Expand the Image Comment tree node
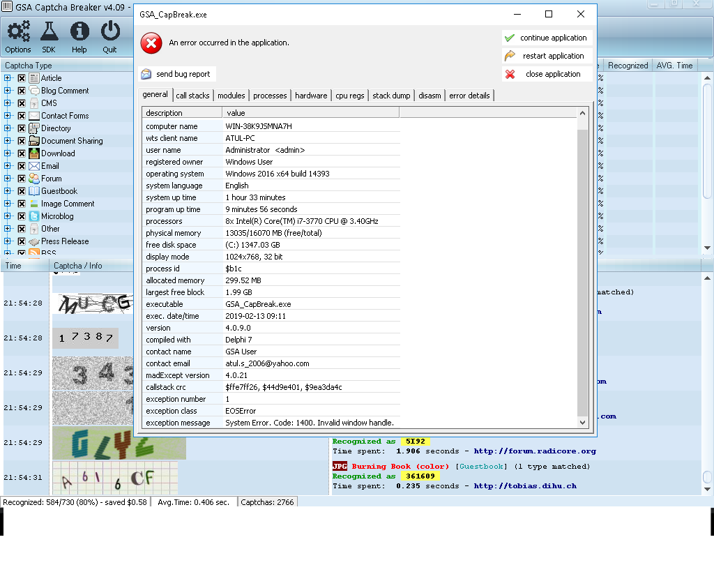This screenshot has width=714, height=588. [7, 204]
